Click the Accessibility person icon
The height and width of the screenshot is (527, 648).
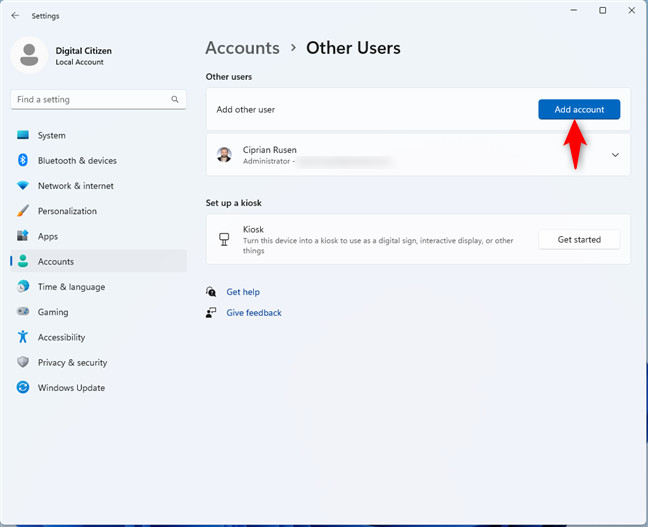tap(22, 337)
